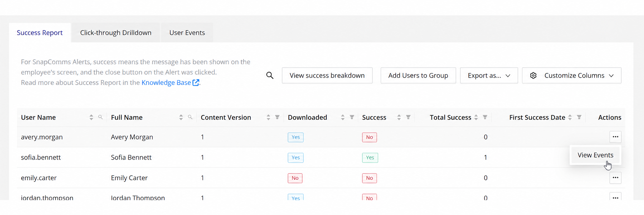Select View Events from the menu
The image size is (644, 215).
point(595,155)
